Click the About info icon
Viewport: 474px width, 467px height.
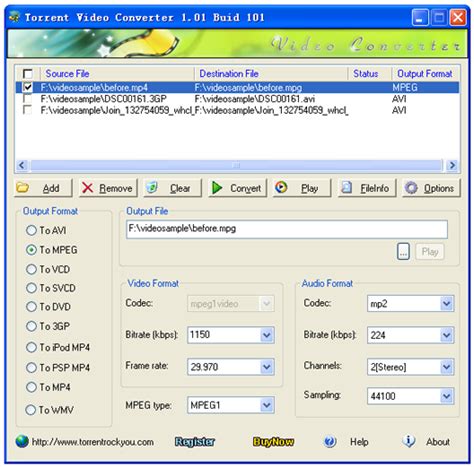coord(409,441)
